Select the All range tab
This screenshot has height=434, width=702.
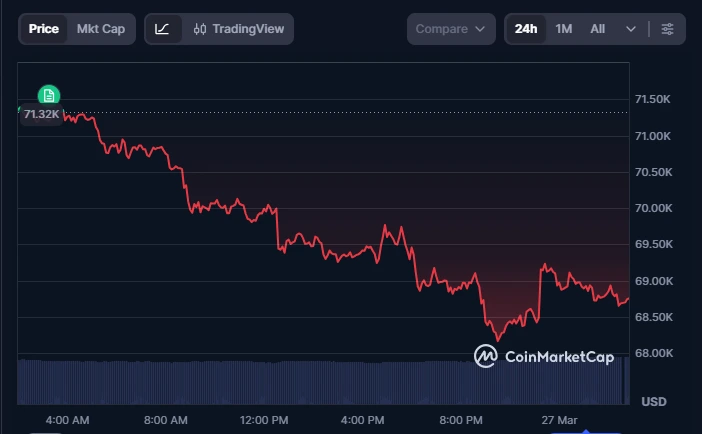pyautogui.click(x=597, y=29)
